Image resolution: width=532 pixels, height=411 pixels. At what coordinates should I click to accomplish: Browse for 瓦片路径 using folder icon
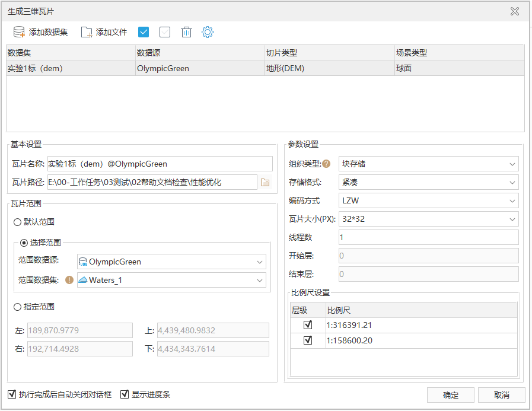click(x=265, y=182)
